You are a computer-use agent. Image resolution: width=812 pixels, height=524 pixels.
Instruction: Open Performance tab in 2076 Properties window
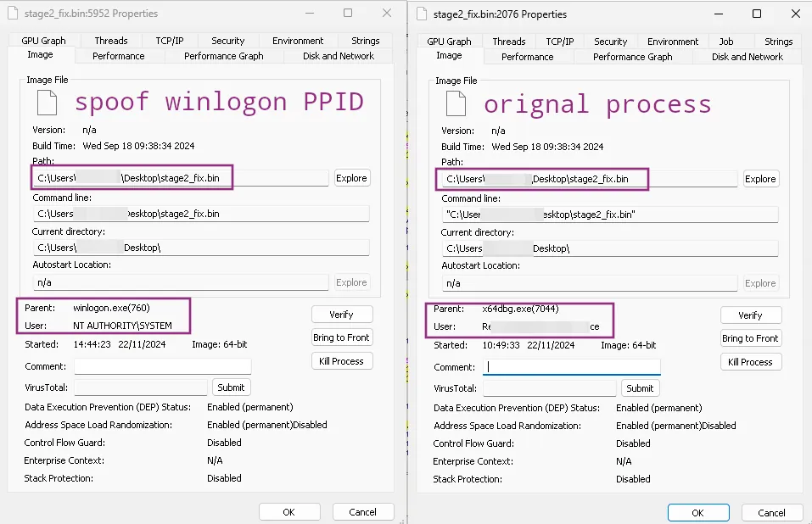(527, 57)
